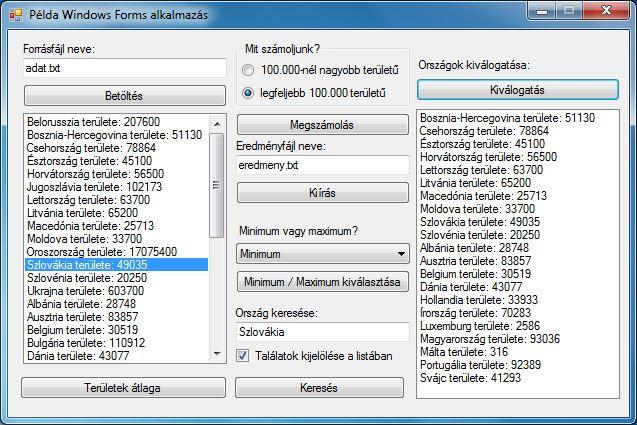This screenshot has width=637, height=425.
Task: Click the application icon in title bar
Action: point(15,15)
